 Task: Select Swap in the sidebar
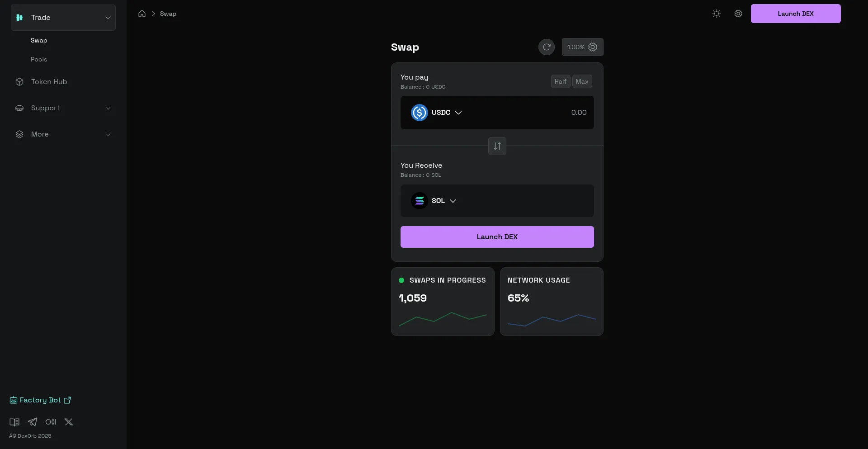(x=39, y=40)
